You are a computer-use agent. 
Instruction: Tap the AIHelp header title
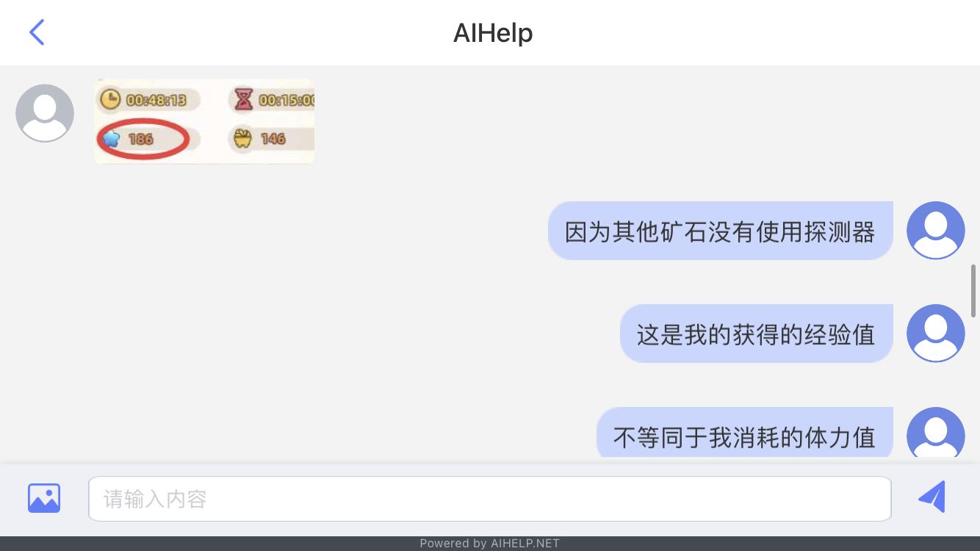tap(493, 33)
